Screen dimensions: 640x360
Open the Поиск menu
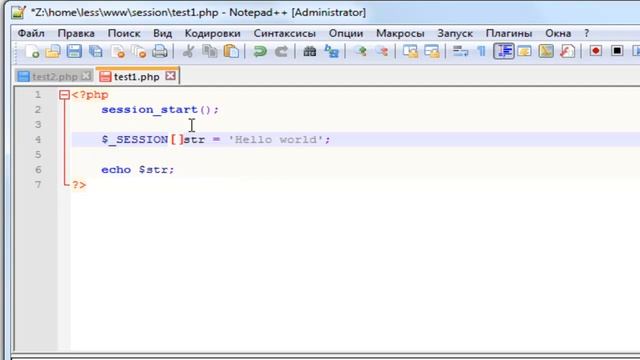click(124, 33)
